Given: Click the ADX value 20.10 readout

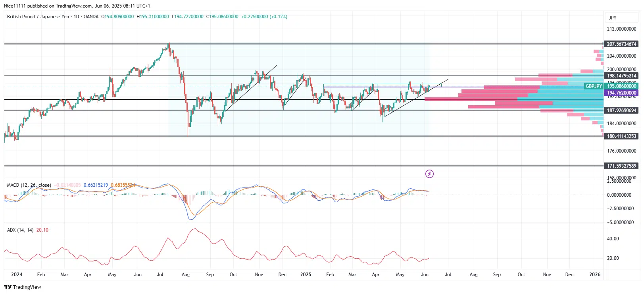Looking at the screenshot, I should pyautogui.click(x=42, y=230).
